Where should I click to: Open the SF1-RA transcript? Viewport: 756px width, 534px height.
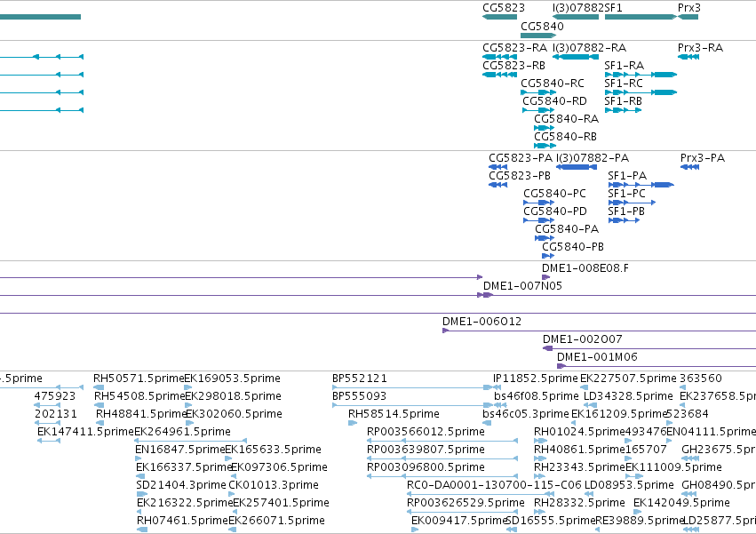[641, 75]
